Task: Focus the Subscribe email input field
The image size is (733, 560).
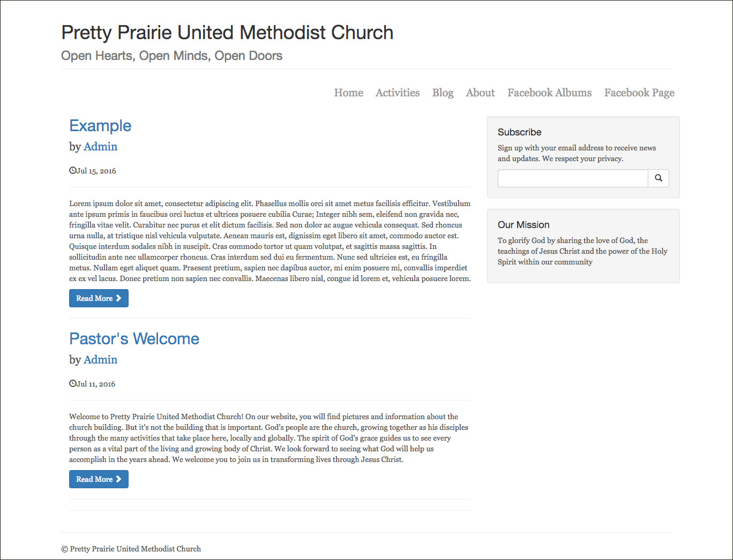Action: [x=572, y=178]
